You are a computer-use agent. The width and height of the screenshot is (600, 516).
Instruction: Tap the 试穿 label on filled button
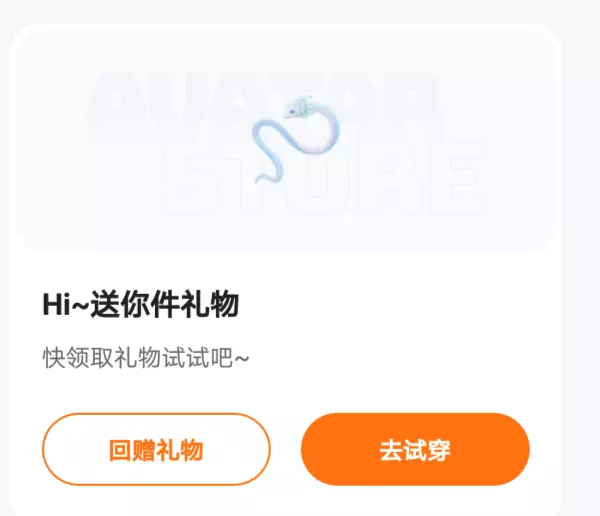427,450
